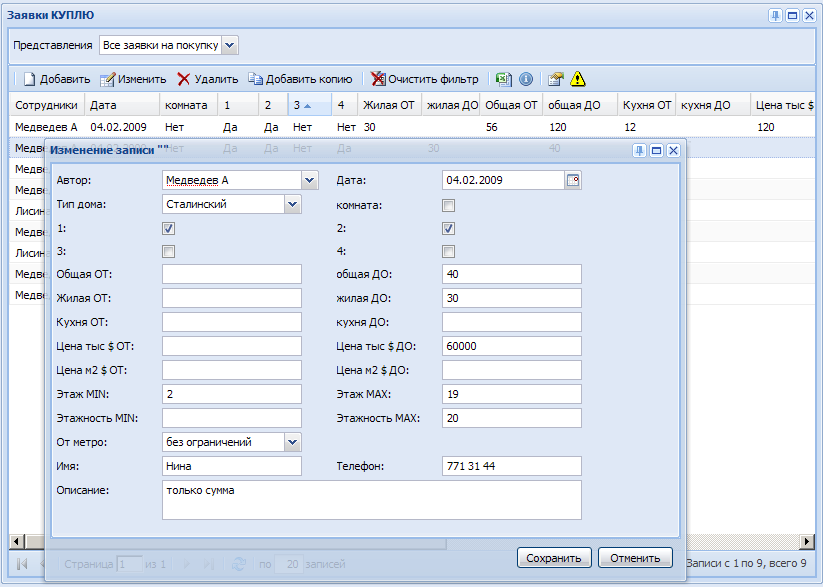The image size is (823, 587).
Task: Expand the Тип дома dropdown arrow
Action: pyautogui.click(x=293, y=204)
